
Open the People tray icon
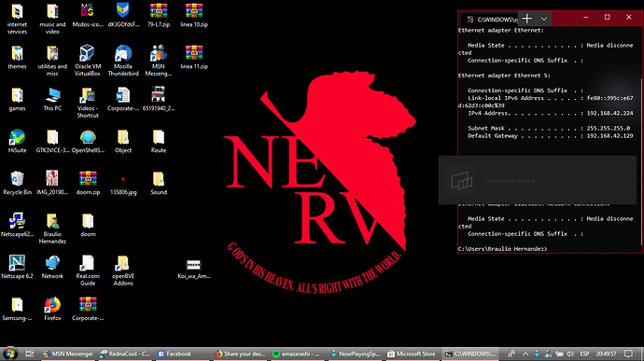point(511,354)
